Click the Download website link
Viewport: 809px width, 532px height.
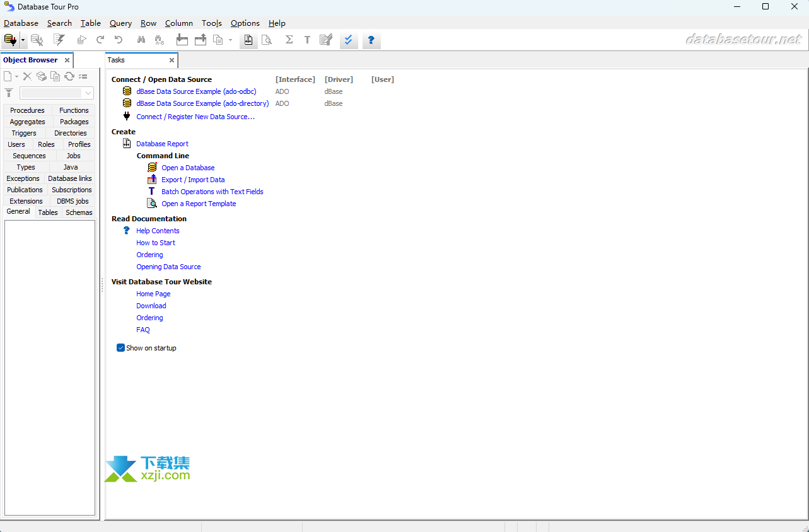tap(151, 306)
